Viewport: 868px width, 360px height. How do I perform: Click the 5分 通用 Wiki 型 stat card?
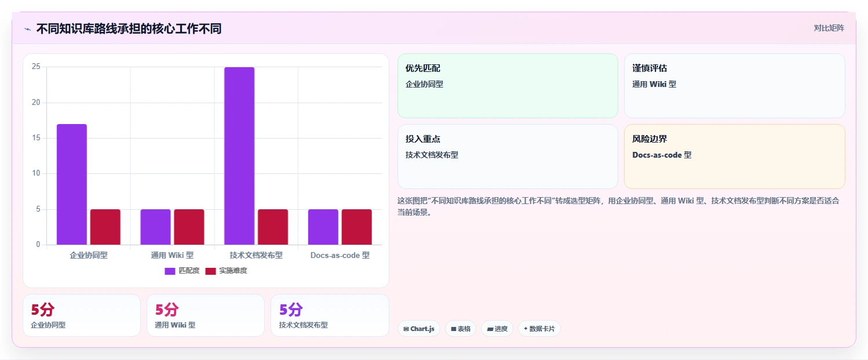206,315
